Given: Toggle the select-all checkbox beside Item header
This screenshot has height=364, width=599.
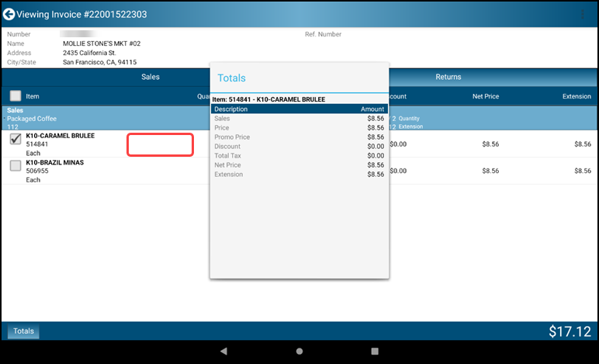Looking at the screenshot, I should (x=16, y=96).
